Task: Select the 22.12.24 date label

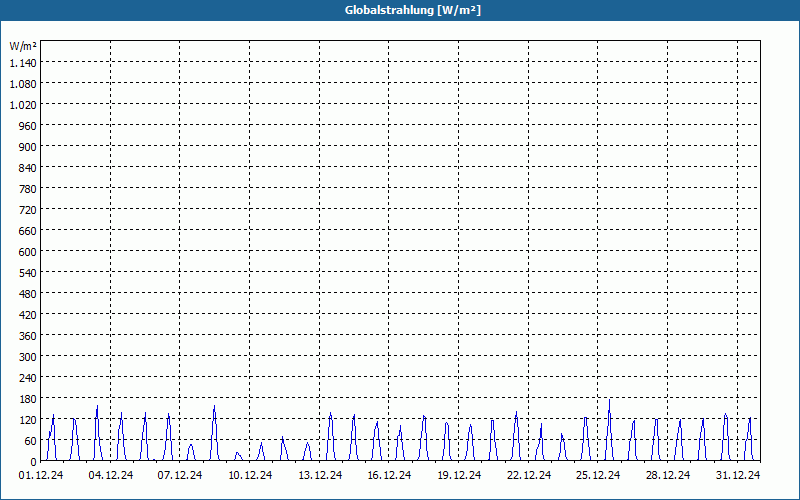Action: (529, 475)
